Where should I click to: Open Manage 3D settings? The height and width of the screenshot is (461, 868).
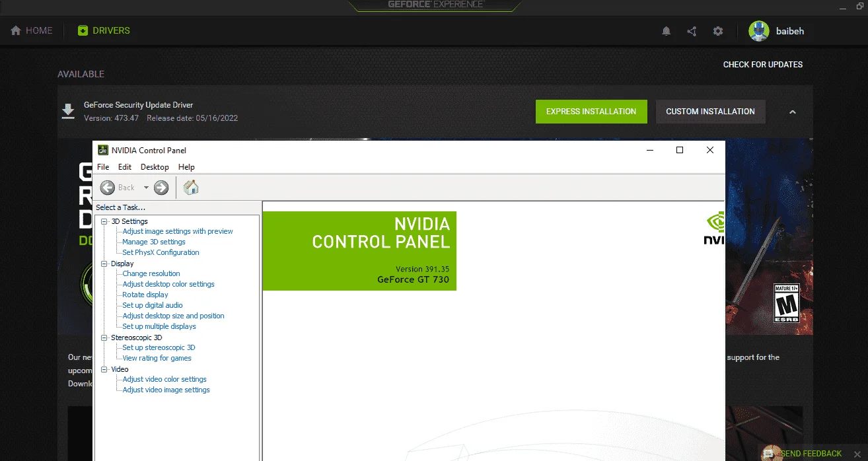154,242
